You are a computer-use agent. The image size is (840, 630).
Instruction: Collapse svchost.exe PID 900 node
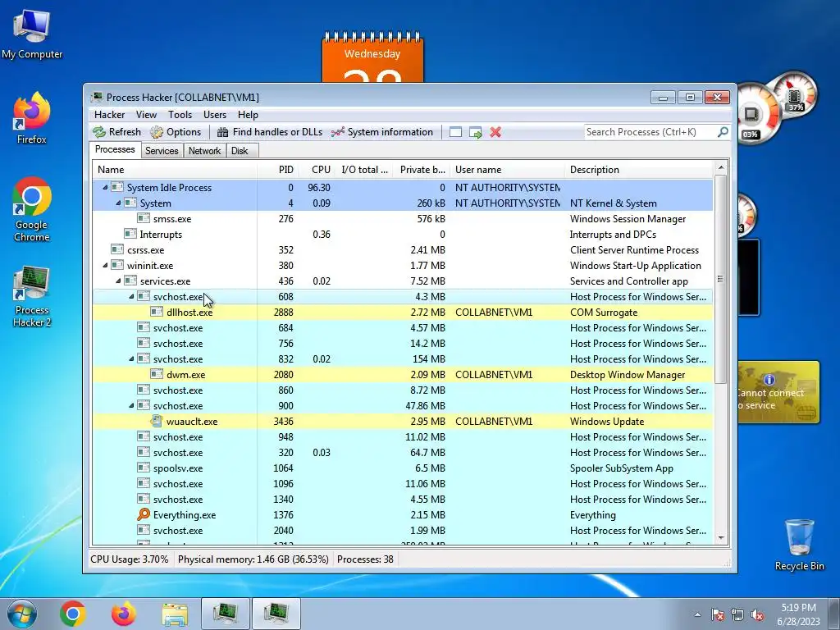[131, 405]
